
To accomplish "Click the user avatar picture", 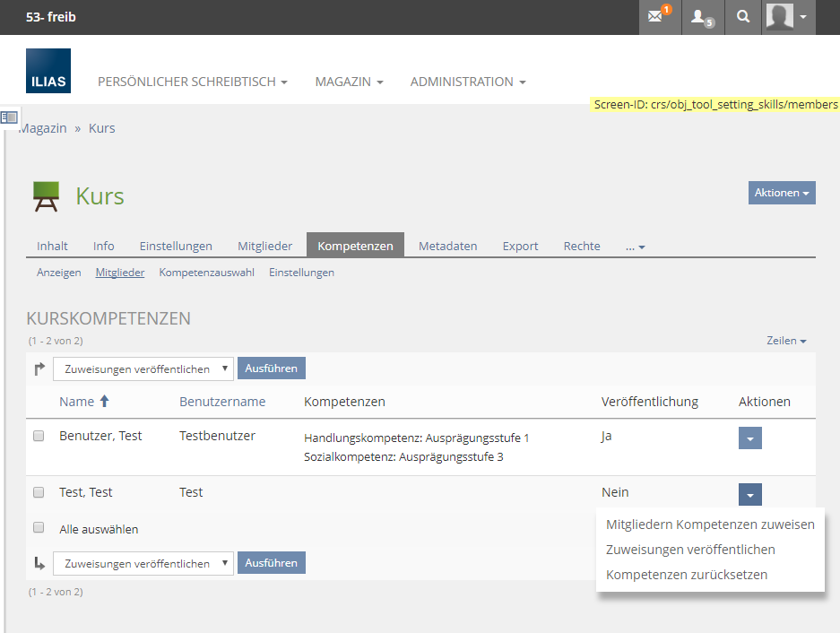I will [780, 17].
